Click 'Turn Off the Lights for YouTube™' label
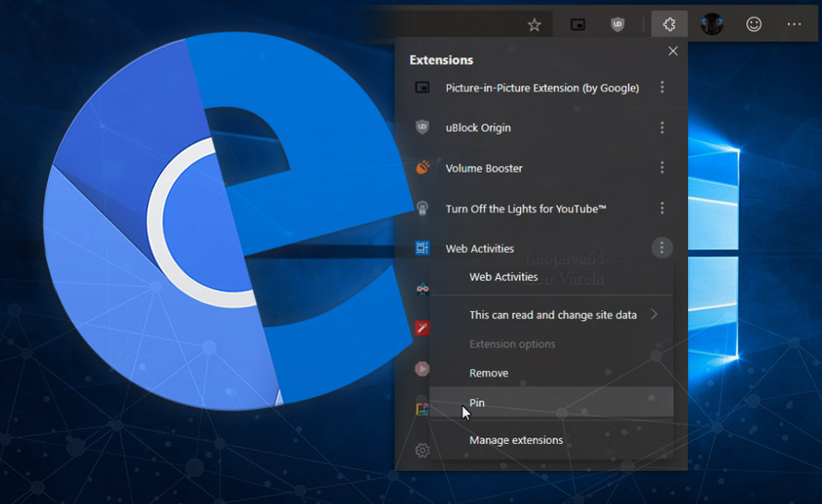822x504 pixels. point(526,209)
